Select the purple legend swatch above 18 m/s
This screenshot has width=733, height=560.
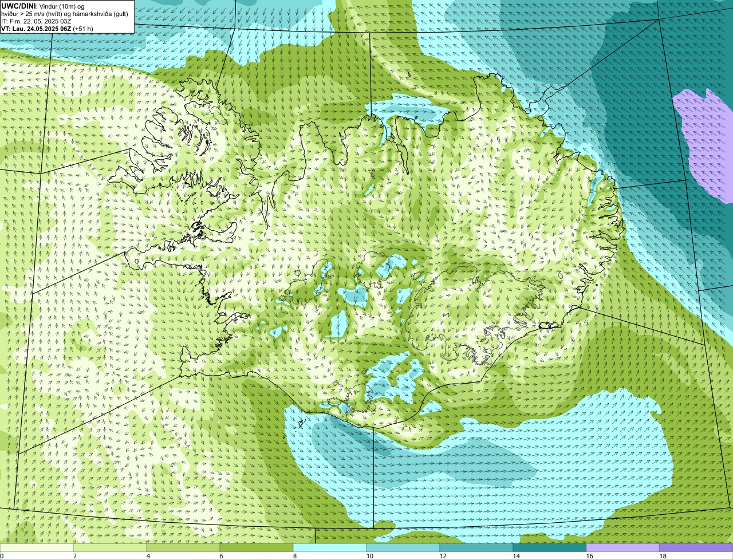[x=696, y=548]
